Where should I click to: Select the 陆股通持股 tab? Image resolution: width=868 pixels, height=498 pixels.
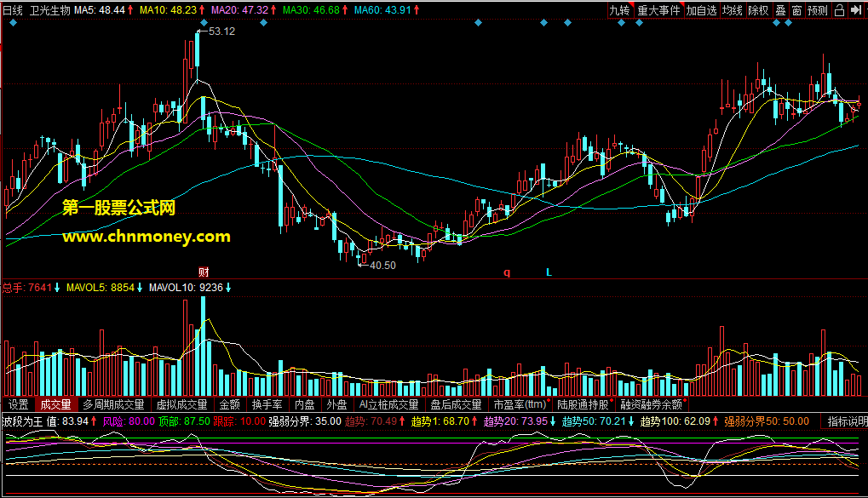[x=583, y=404]
